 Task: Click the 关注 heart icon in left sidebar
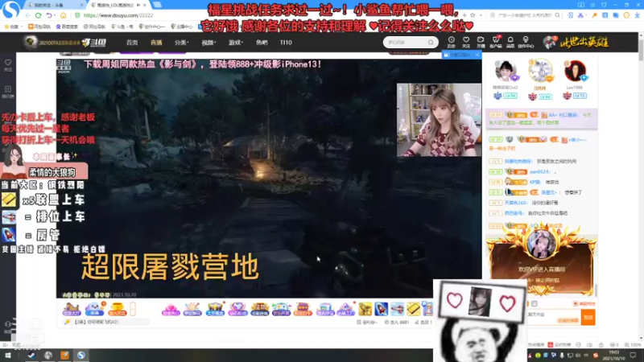(8, 65)
